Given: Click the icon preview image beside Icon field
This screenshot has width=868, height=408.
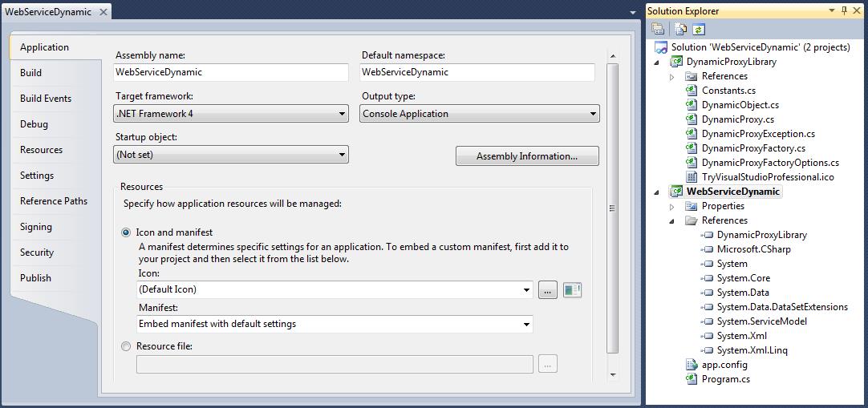Looking at the screenshot, I should tap(572, 290).
